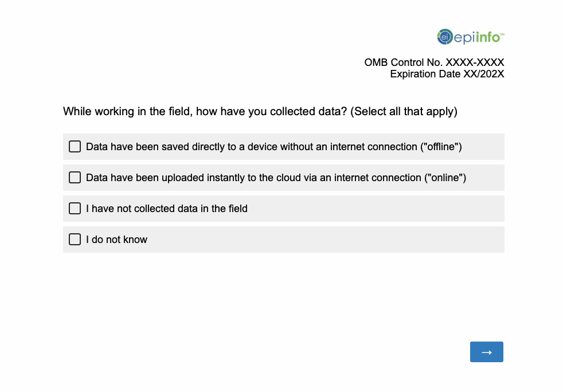Click the 'epiinfo' wordmark text in logo
The height and width of the screenshot is (392, 563).
(x=476, y=38)
